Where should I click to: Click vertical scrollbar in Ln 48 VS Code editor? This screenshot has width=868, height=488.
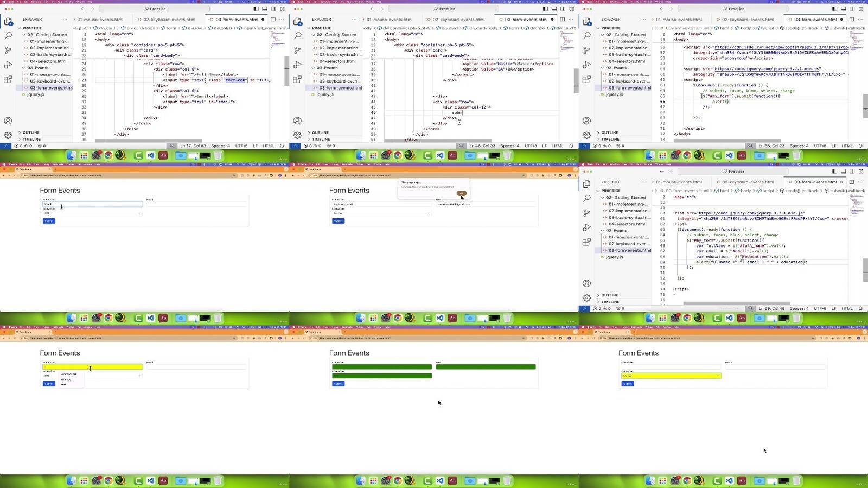(x=576, y=80)
